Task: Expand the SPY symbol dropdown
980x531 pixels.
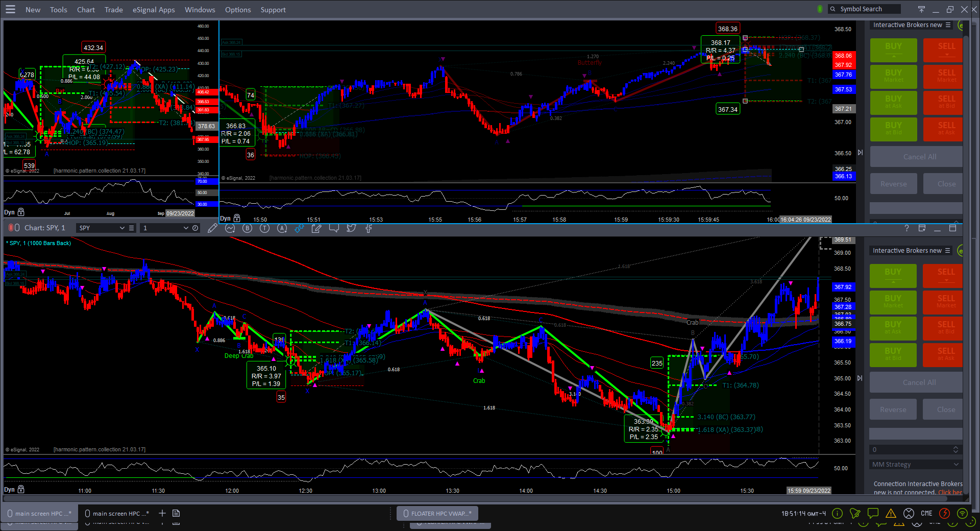Action: coord(122,228)
